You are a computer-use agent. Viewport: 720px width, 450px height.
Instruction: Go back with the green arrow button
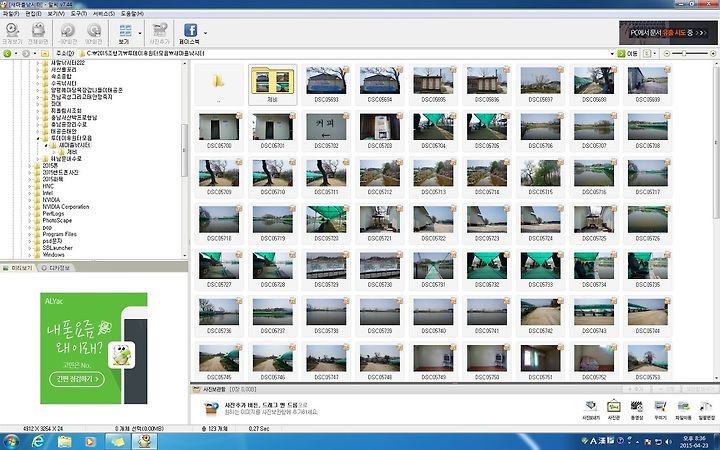click(x=7, y=54)
